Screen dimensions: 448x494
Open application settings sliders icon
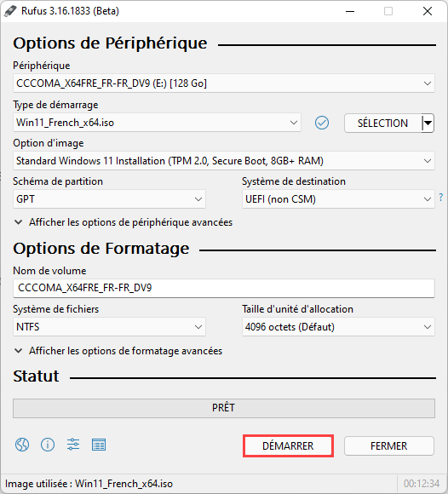click(x=73, y=445)
